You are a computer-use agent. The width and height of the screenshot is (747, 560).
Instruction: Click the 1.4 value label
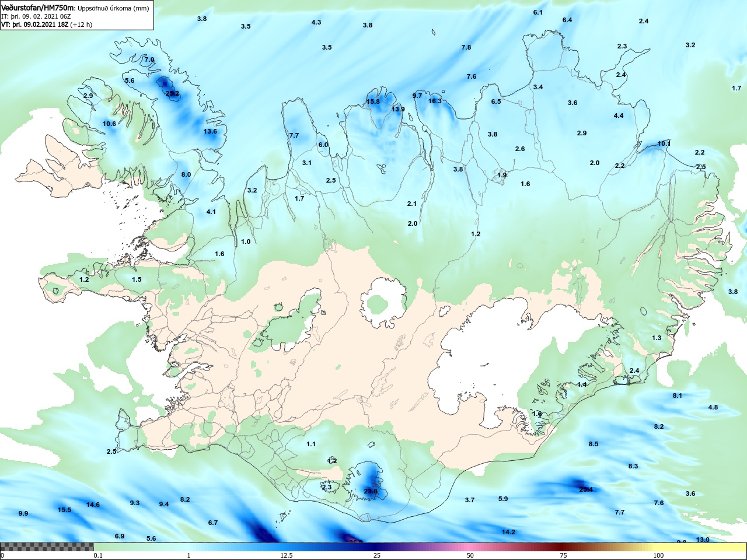(582, 384)
